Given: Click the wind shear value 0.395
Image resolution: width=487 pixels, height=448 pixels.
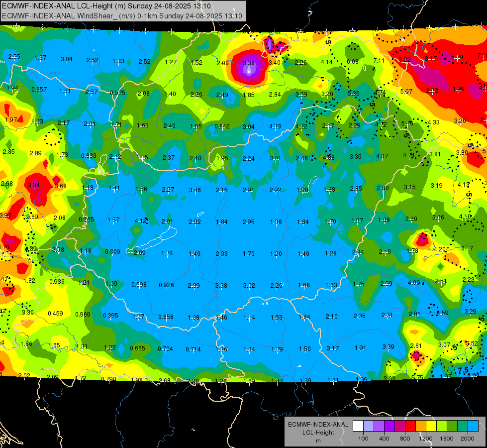Looking at the screenshot, I should tap(110, 315).
